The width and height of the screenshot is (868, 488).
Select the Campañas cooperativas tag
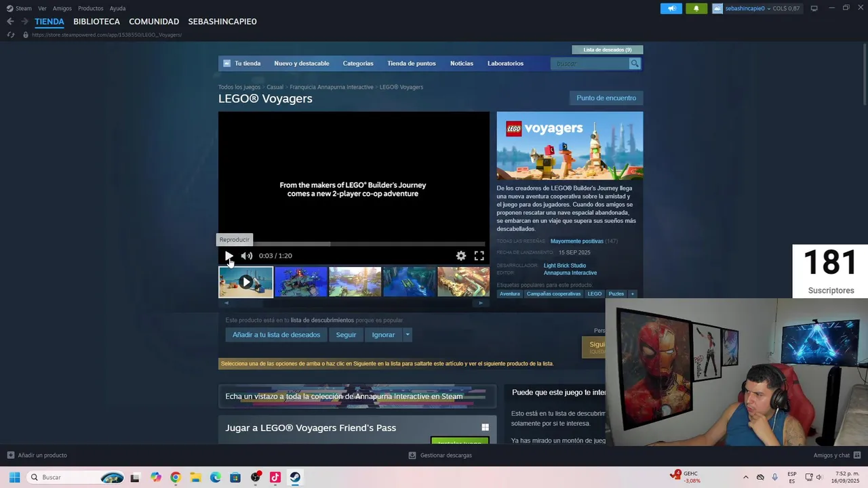553,294
